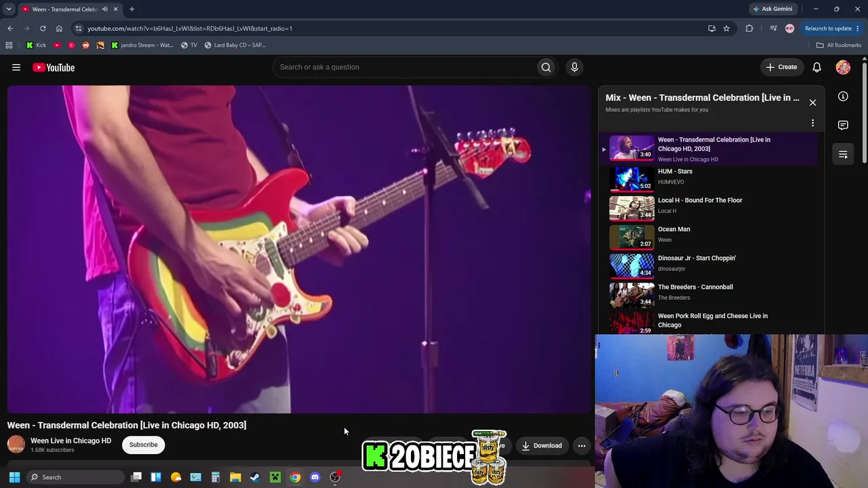
Task: Open the comments side panel
Action: [x=843, y=125]
